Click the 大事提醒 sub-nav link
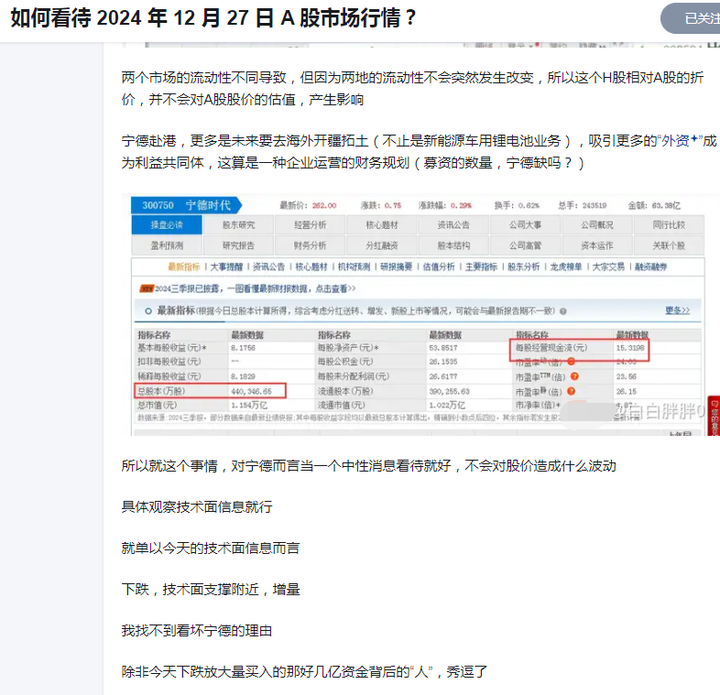 click(226, 267)
